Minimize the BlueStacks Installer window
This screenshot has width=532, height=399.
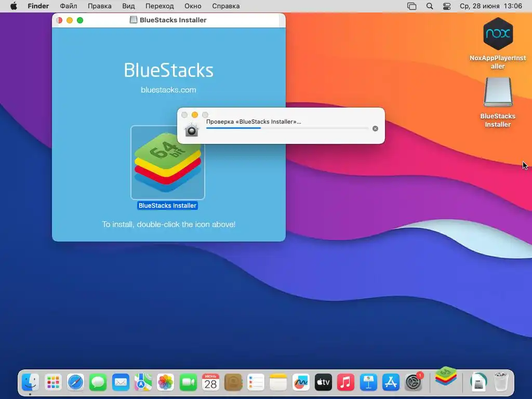(x=70, y=20)
